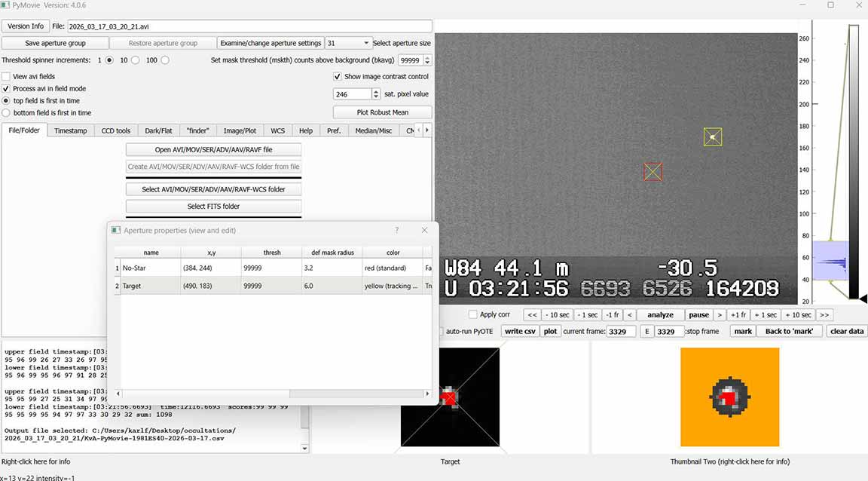Choose threshold spinner increment 100
Image resolution: width=868 pixels, height=481 pixels.
(165, 60)
